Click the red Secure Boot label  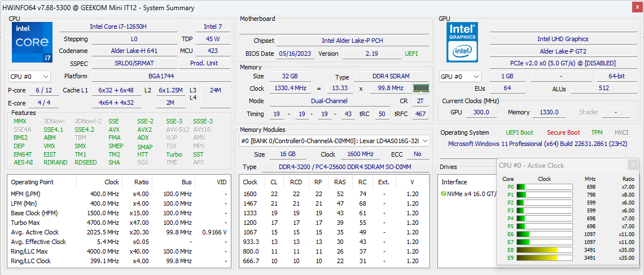563,132
